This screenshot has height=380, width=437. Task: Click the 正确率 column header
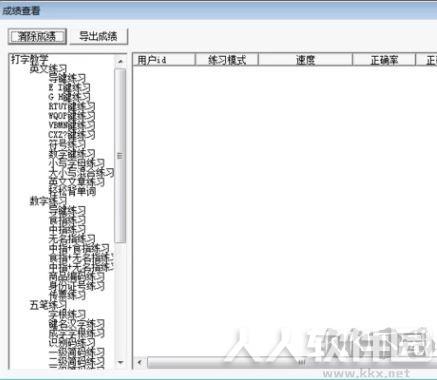pyautogui.click(x=384, y=60)
